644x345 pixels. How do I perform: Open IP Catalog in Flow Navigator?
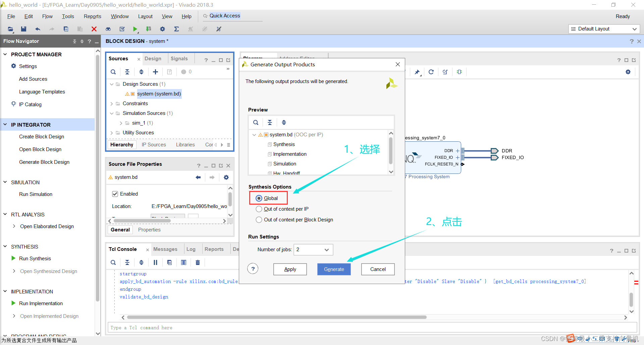point(30,105)
